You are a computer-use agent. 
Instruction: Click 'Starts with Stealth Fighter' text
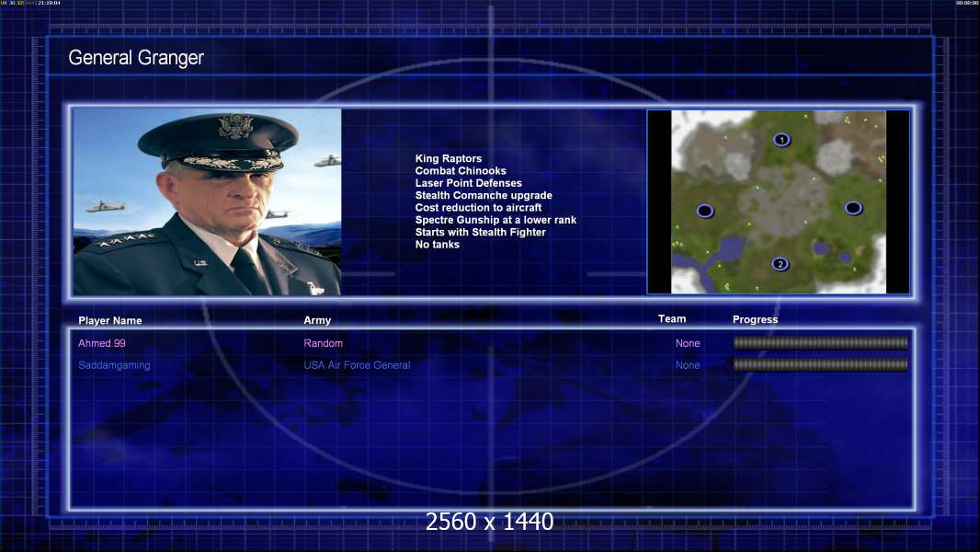click(480, 232)
